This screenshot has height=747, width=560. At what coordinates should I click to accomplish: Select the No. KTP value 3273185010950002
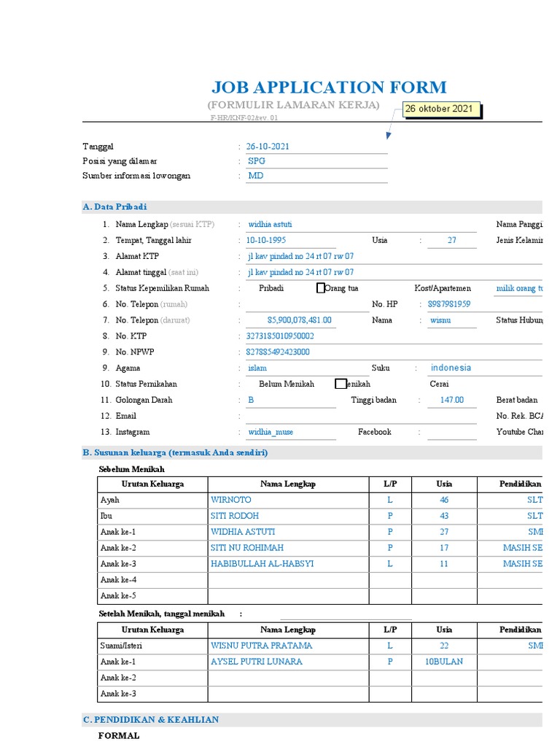click(x=280, y=336)
